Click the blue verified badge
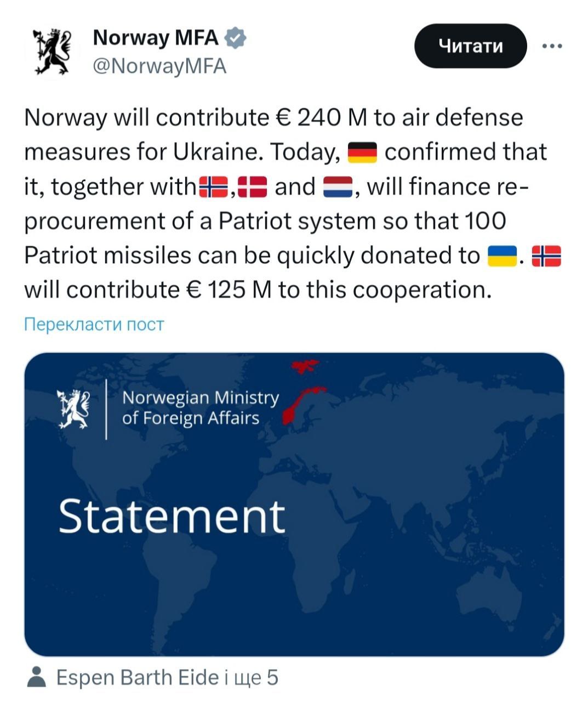 tap(236, 38)
